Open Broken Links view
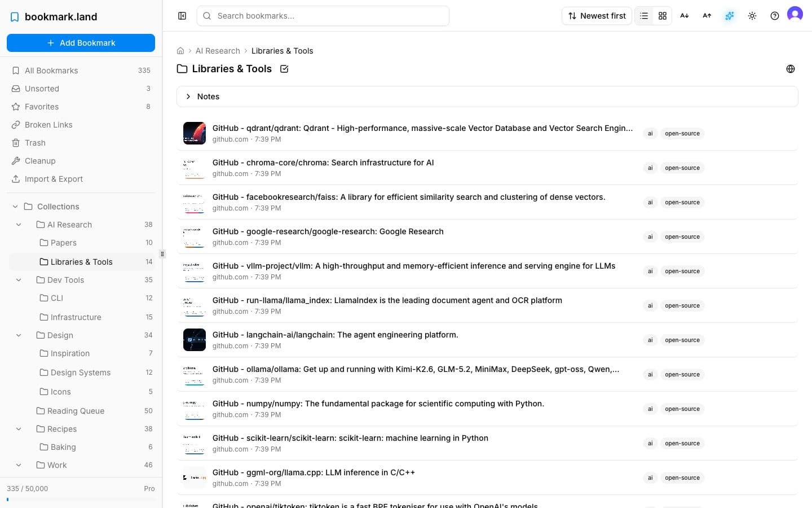The width and height of the screenshot is (812, 508). tap(81, 125)
